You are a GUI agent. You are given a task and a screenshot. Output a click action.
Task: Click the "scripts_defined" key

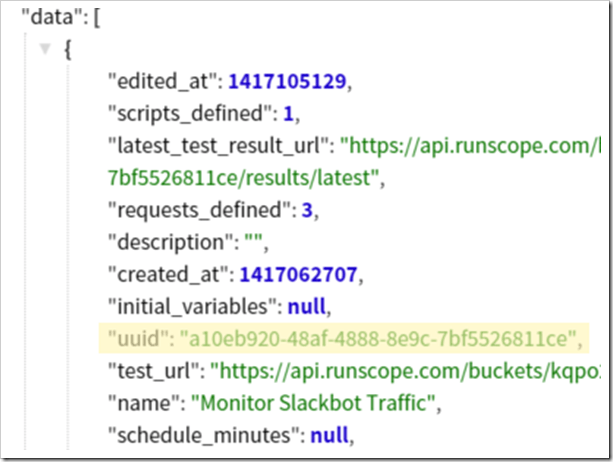(189, 114)
